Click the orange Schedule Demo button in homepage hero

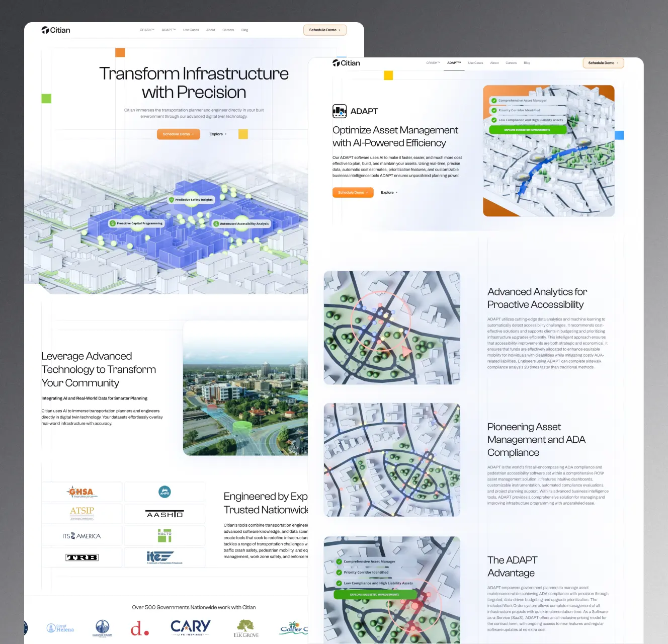(x=179, y=134)
